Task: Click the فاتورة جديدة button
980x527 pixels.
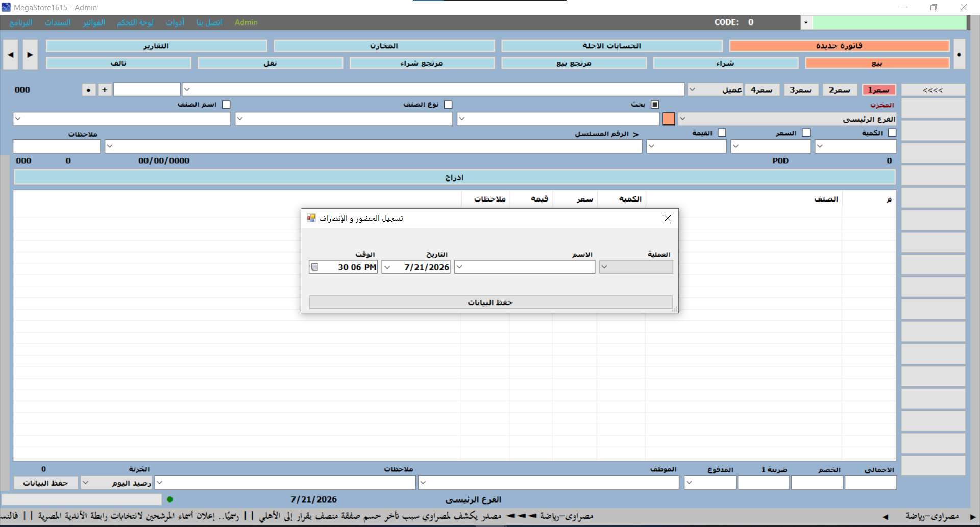Action: coord(839,46)
